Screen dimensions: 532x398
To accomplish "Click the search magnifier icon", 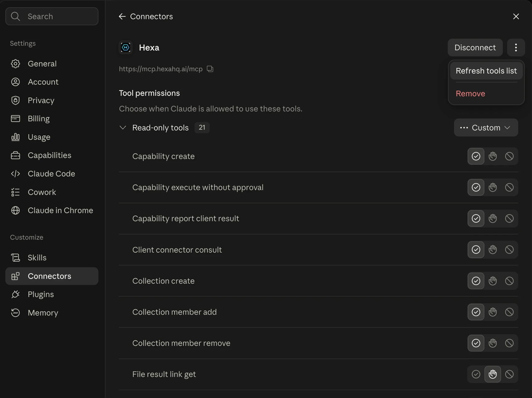I will [15, 16].
